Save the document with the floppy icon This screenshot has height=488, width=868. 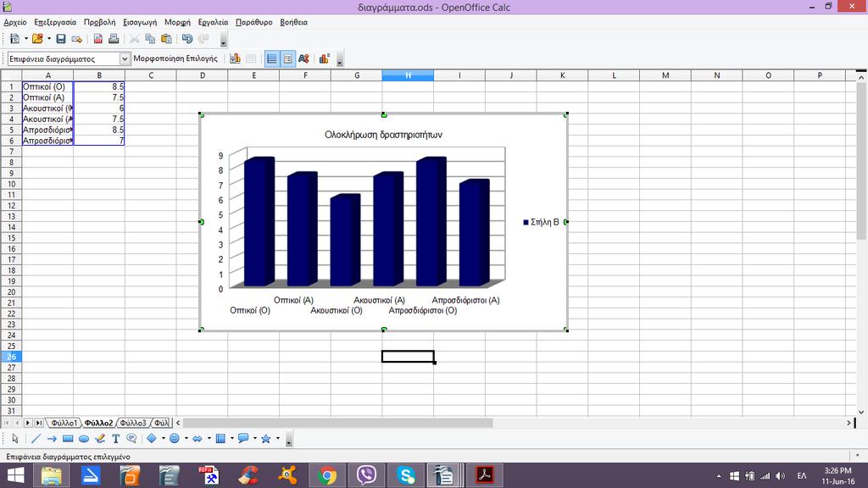tap(61, 39)
